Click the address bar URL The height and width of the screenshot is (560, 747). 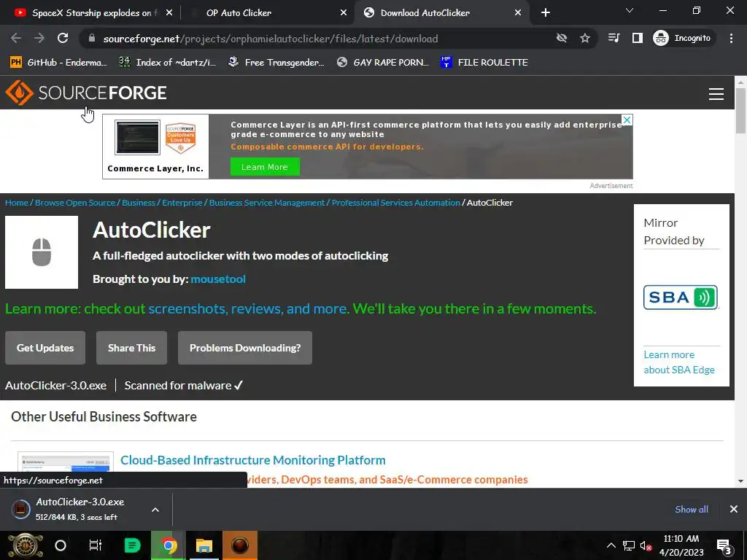270,39
